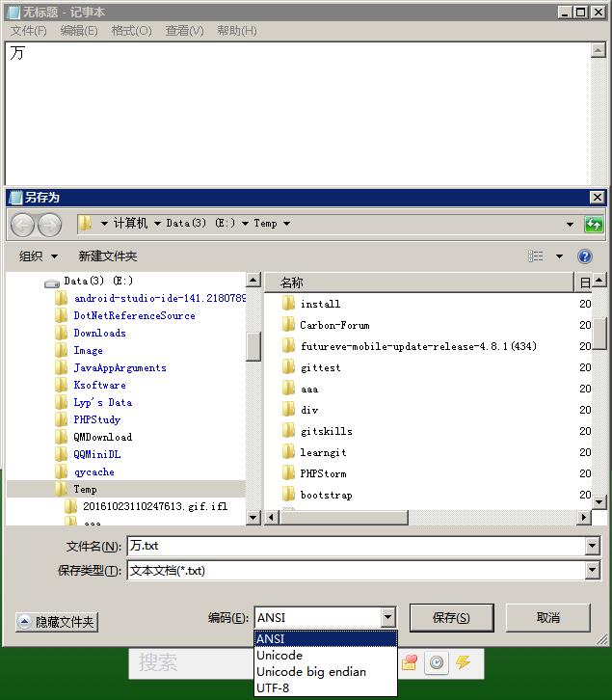This screenshot has height=700, width=612.
Task: Click the Data(3) (E:) drive icon in tree
Action: coord(52,283)
